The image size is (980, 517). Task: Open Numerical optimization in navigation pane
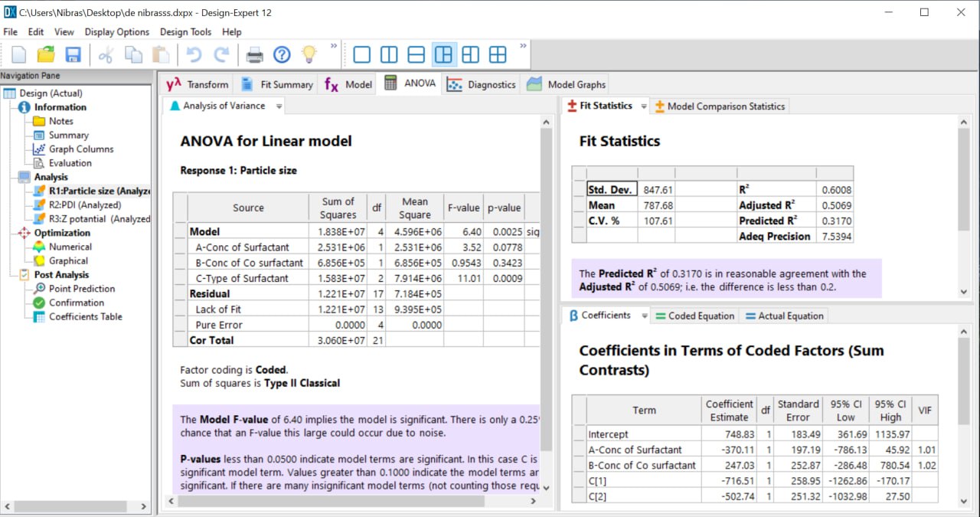(70, 247)
